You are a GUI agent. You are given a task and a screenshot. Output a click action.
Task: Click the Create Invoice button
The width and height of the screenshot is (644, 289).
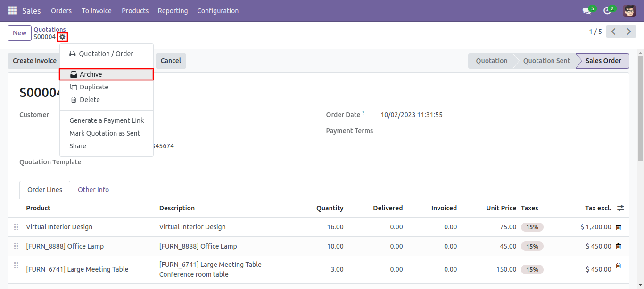[34, 61]
